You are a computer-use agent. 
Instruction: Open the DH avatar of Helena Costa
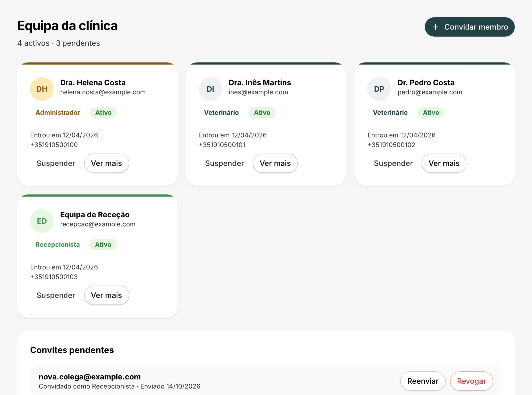point(42,89)
